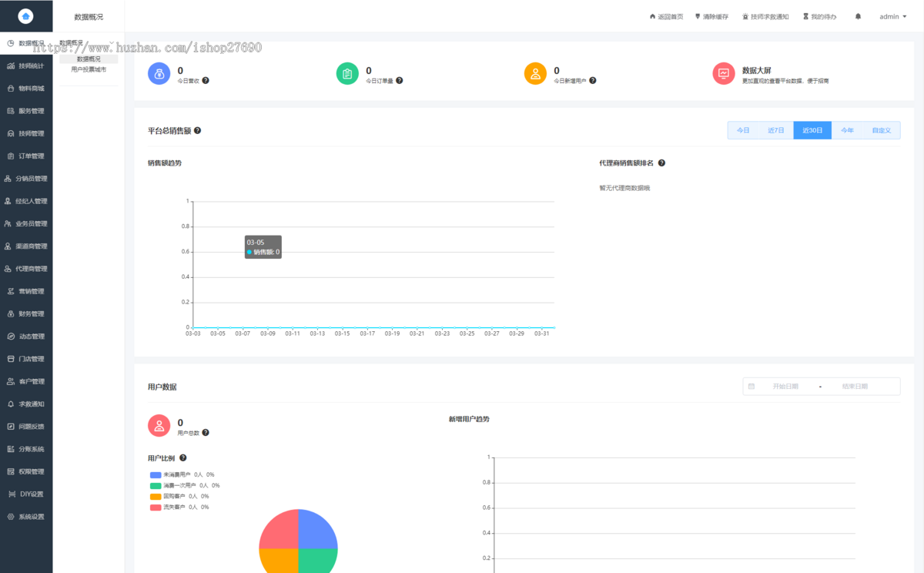Click help icon next to 用户总数
Image resolution: width=924 pixels, height=573 pixels.
(x=206, y=433)
